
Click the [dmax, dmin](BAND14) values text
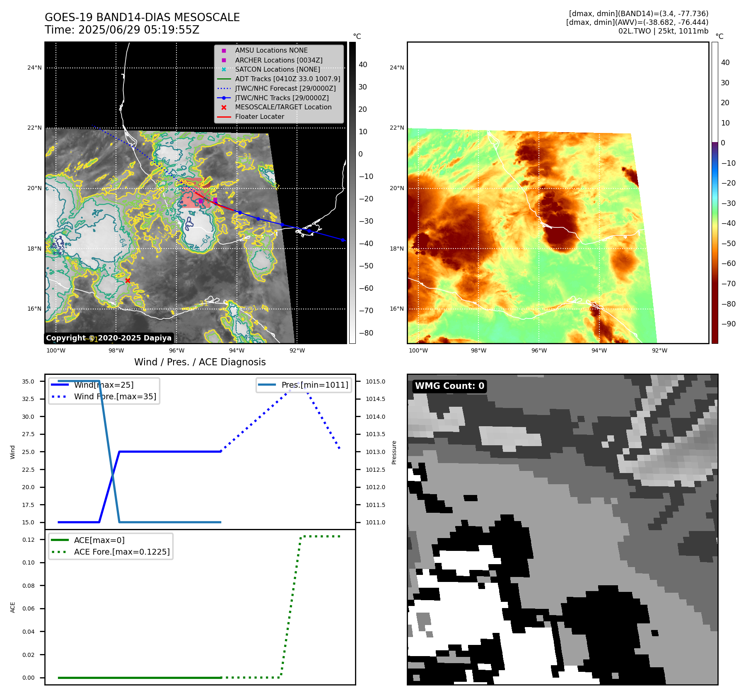click(639, 14)
